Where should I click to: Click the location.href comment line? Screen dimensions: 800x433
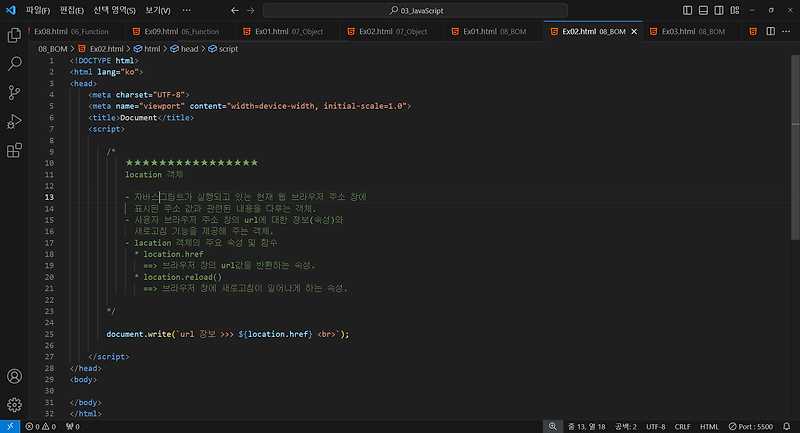tap(169, 254)
